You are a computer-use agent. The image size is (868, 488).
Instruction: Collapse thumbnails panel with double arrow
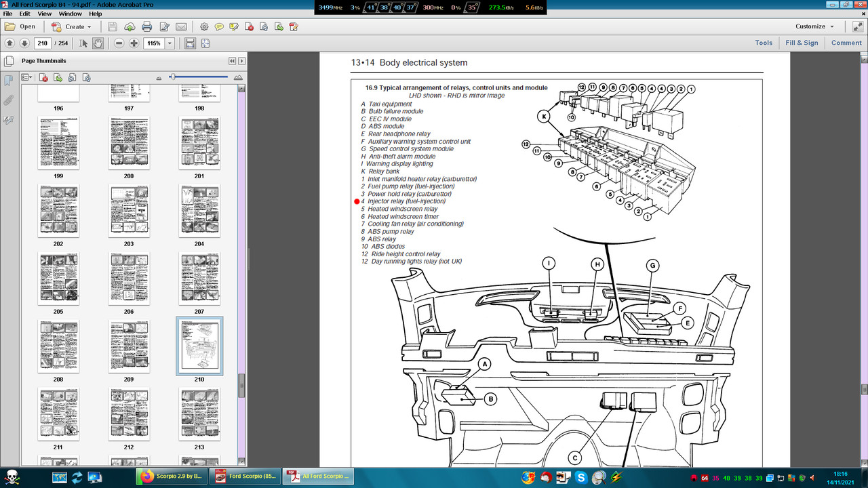tap(232, 60)
